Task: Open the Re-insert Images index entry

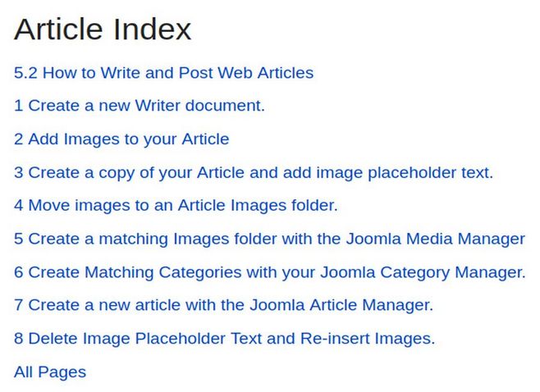Action: [225, 339]
